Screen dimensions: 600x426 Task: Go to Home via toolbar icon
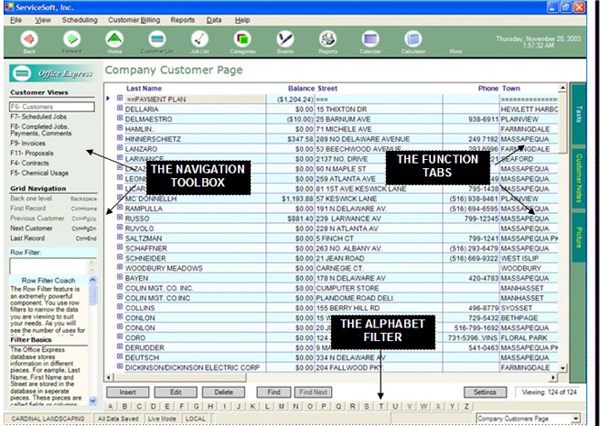coord(114,39)
